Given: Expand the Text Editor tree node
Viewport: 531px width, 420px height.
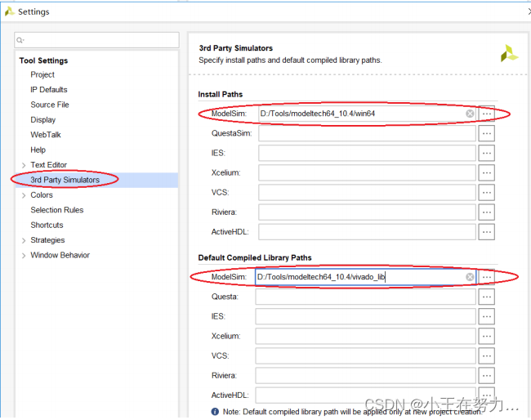Looking at the screenshot, I should (24, 165).
